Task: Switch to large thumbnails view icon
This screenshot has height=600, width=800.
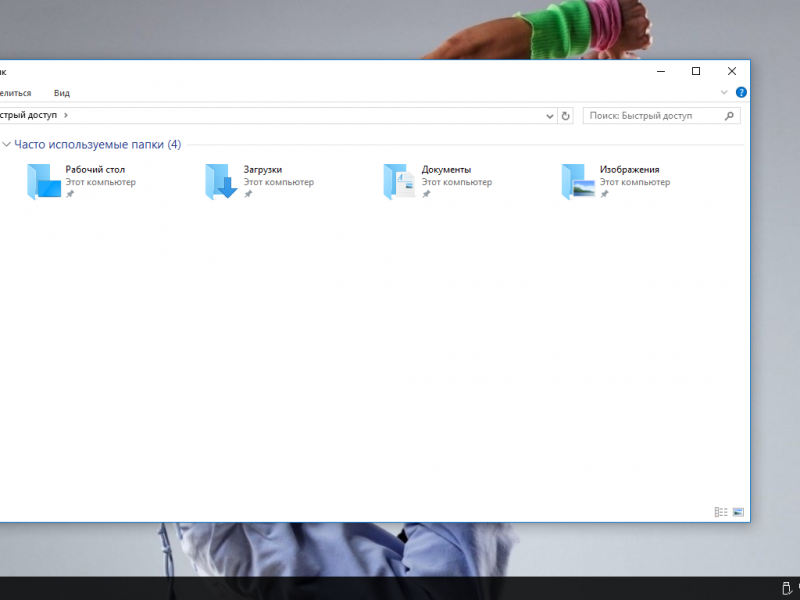Action: click(738, 512)
